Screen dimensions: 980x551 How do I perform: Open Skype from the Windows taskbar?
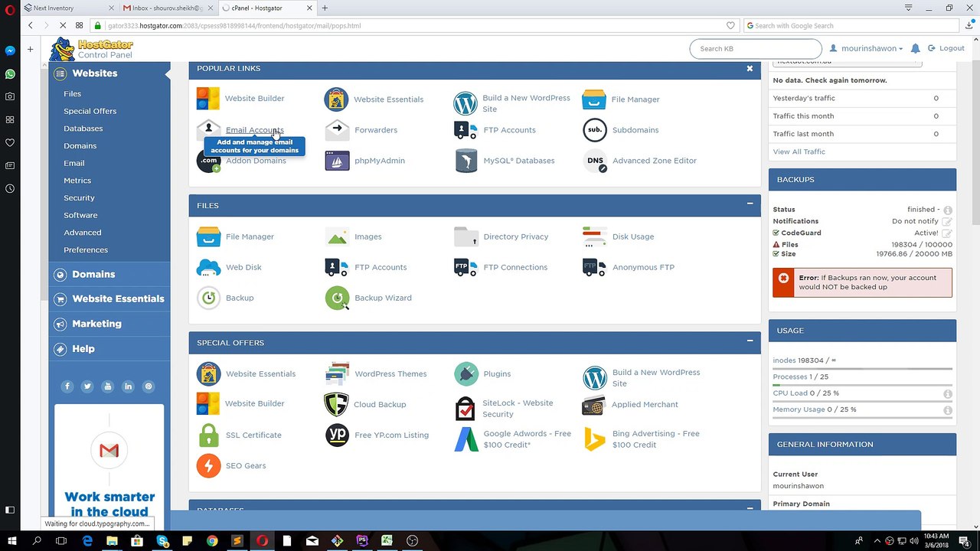(x=162, y=541)
